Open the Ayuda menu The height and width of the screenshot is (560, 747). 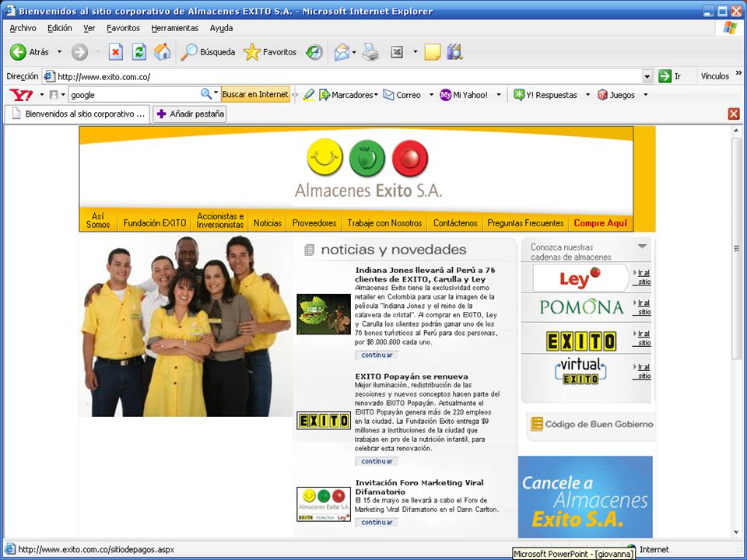[221, 28]
